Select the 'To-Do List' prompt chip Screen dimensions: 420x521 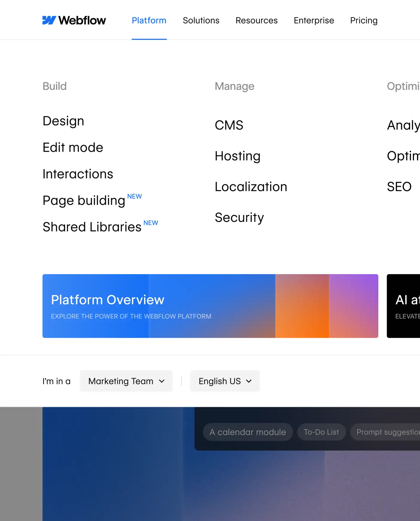321,432
